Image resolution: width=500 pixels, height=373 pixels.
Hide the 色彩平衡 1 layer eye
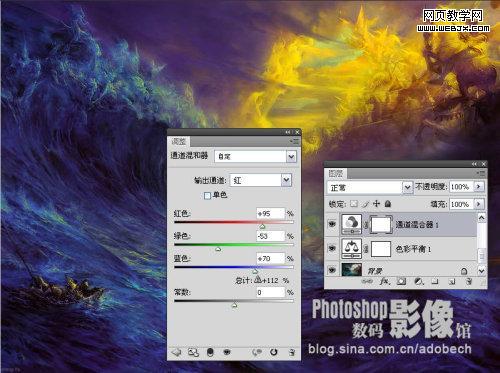point(332,249)
